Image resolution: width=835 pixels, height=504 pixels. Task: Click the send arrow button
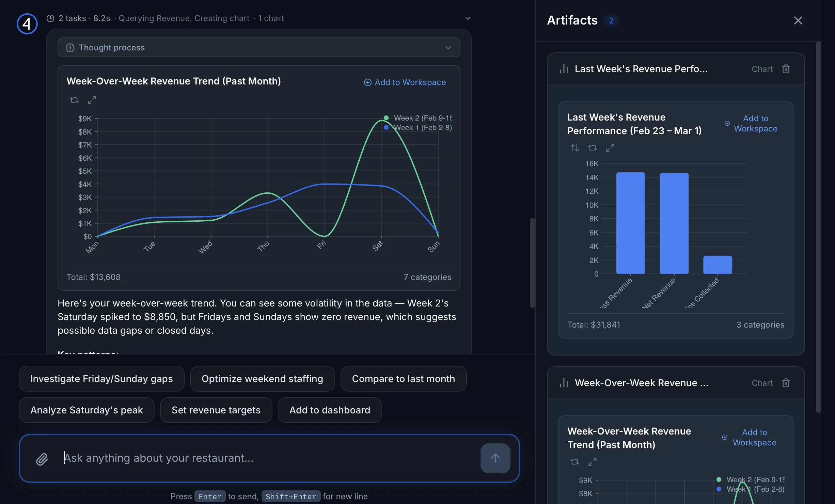495,458
